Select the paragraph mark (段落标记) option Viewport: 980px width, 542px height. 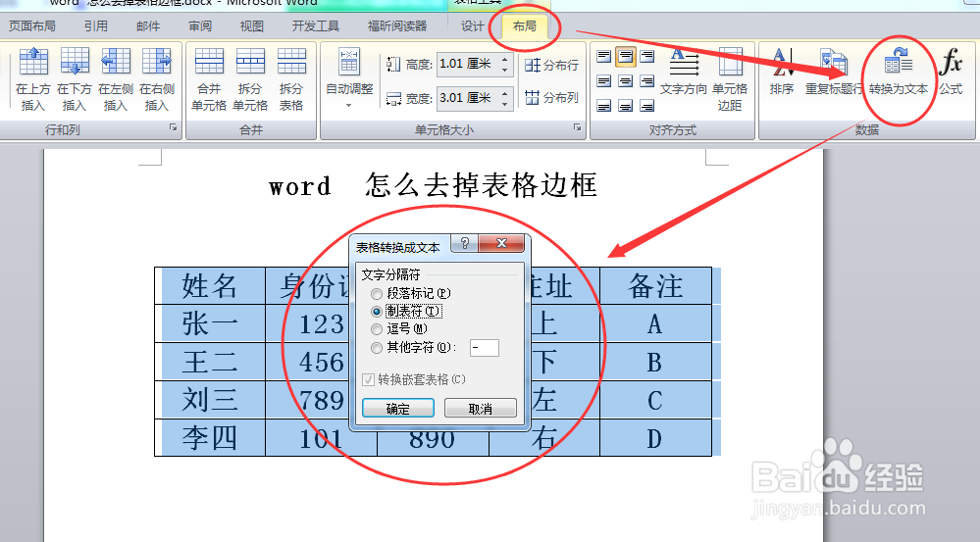tap(411, 293)
